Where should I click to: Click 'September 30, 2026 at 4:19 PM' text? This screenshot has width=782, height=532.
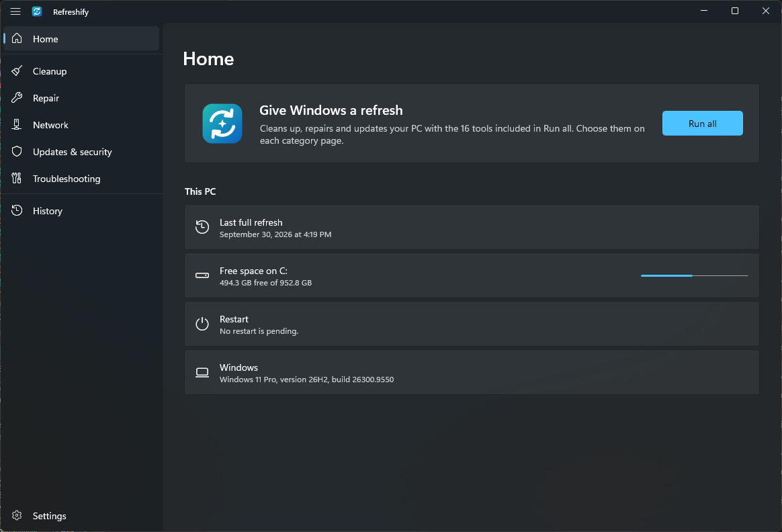pos(275,234)
